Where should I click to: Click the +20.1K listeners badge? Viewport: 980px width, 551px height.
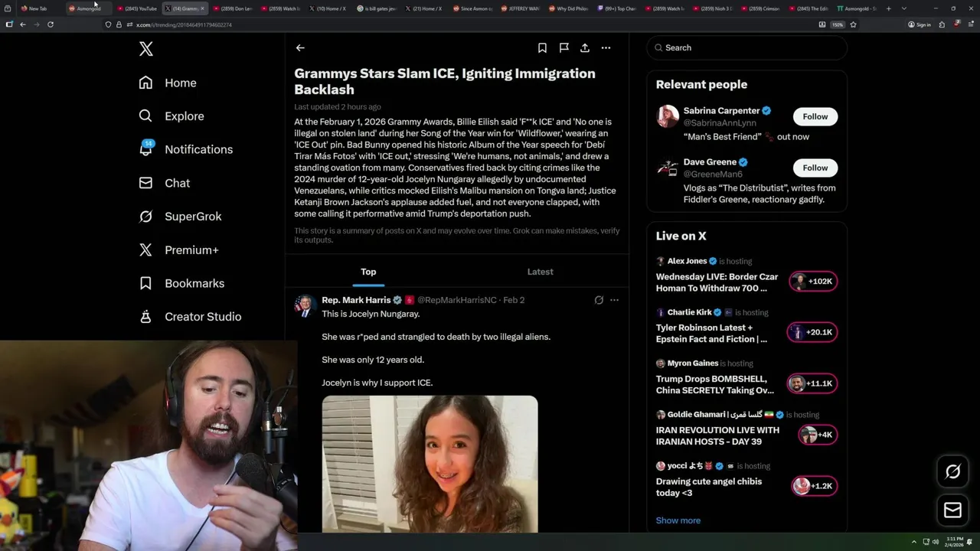(812, 332)
